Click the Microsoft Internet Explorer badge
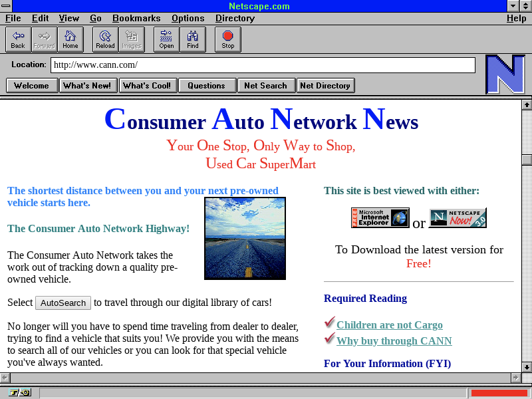Viewport: 532px width, 399px height. coord(380,217)
